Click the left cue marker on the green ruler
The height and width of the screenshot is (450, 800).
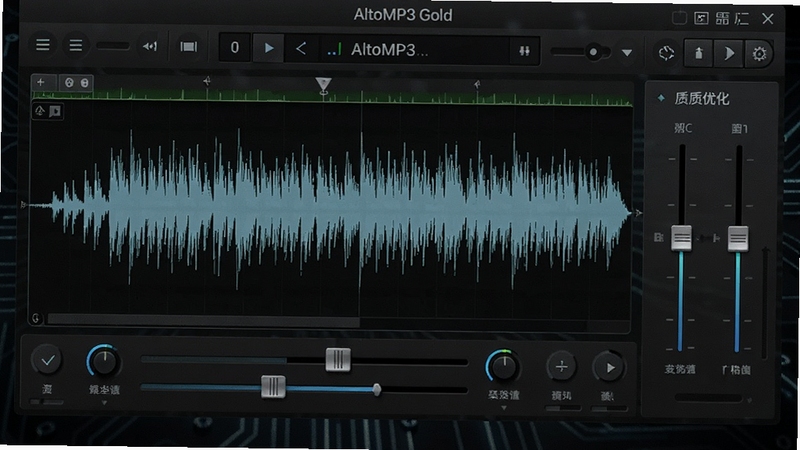[207, 81]
